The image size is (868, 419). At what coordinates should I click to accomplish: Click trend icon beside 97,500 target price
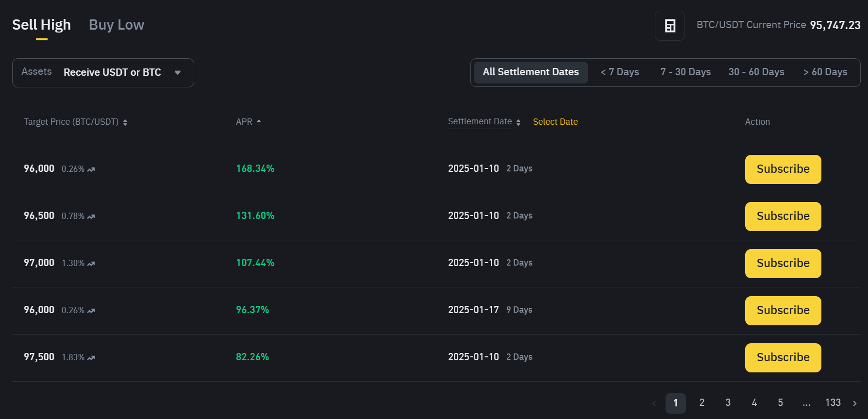(91, 358)
